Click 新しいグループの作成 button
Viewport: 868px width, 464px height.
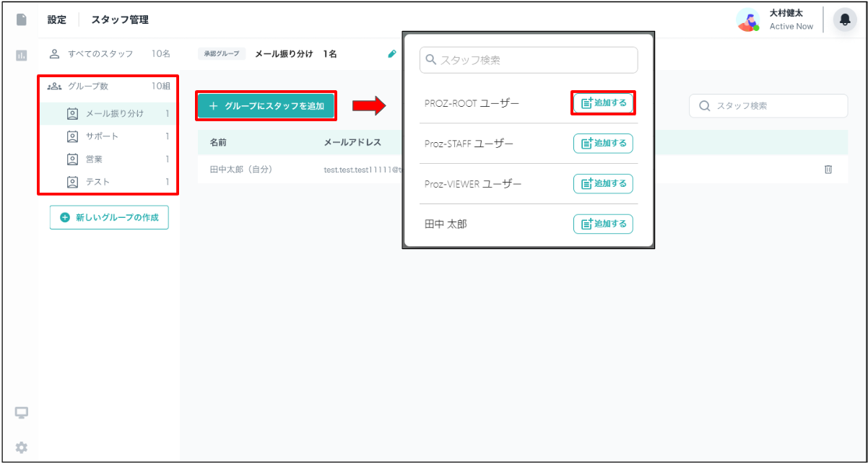109,217
